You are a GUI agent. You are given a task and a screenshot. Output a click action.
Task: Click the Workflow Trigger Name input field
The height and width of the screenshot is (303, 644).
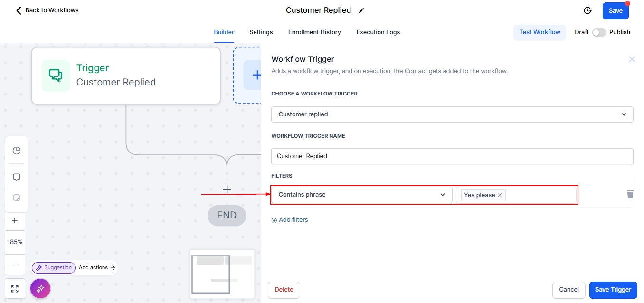click(x=452, y=156)
